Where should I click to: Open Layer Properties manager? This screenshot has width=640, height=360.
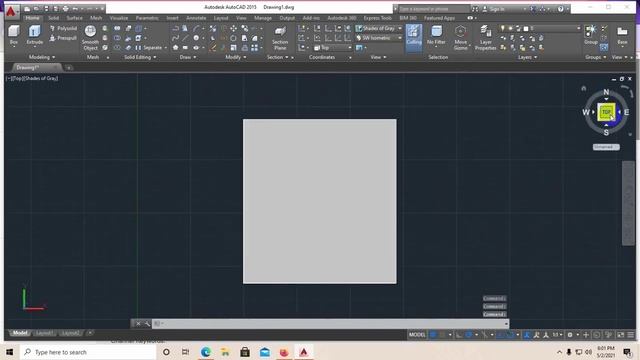[x=485, y=38]
